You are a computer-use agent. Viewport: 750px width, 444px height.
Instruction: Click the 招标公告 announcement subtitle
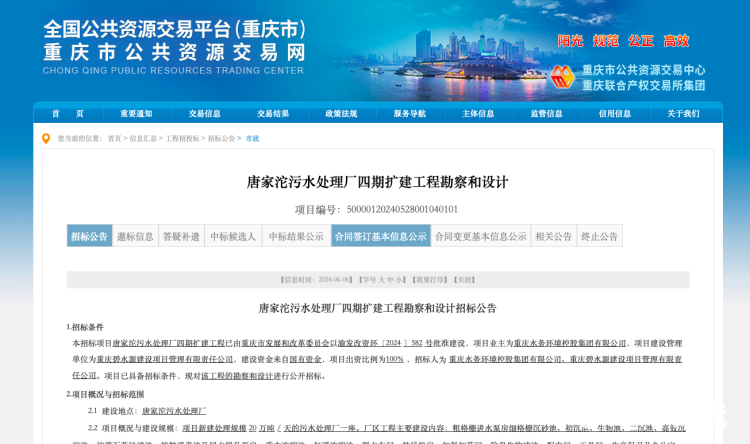pyautogui.click(x=377, y=308)
